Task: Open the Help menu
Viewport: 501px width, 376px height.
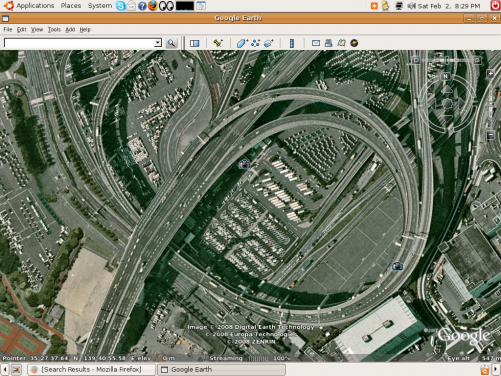Action: pos(85,30)
